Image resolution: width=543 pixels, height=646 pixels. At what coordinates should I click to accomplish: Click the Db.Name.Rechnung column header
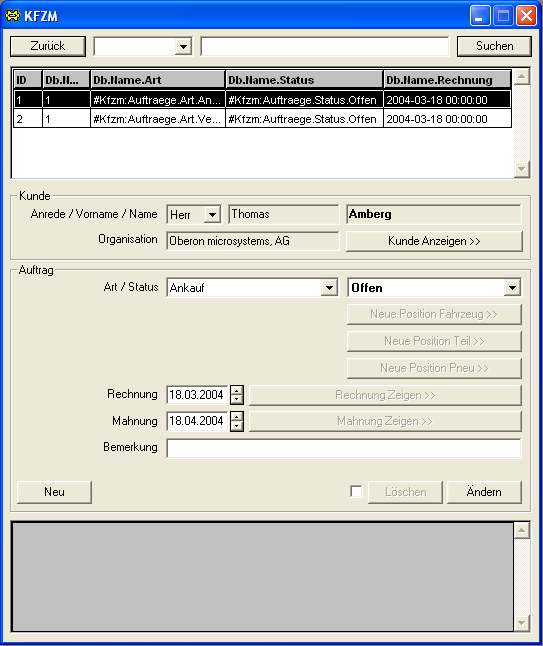click(447, 80)
